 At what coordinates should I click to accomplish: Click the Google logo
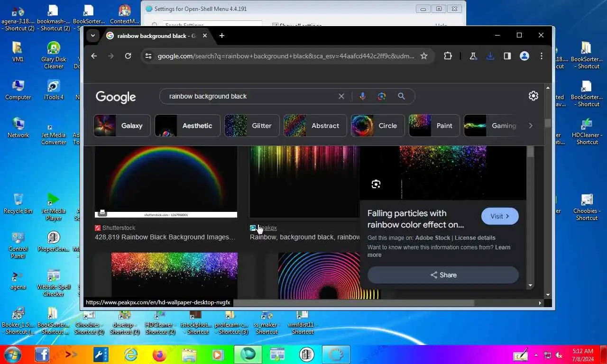tap(116, 97)
